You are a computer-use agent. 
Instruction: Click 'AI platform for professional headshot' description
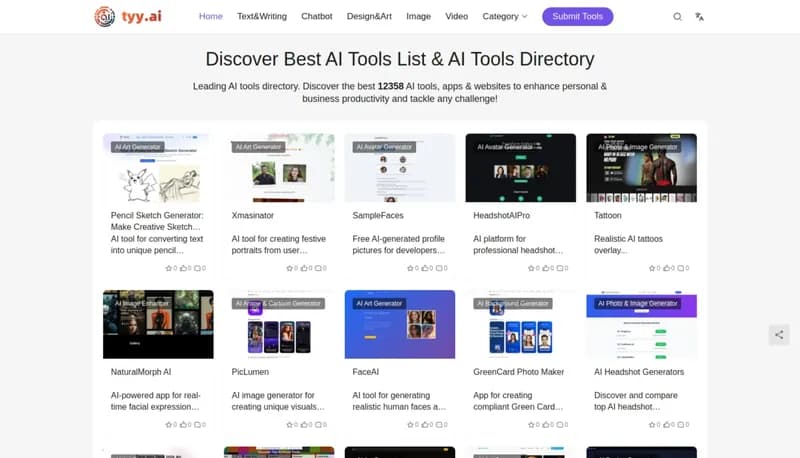coord(518,244)
